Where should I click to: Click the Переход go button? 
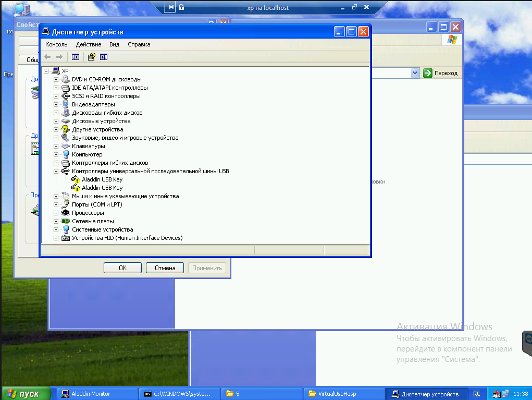pyautogui.click(x=441, y=73)
